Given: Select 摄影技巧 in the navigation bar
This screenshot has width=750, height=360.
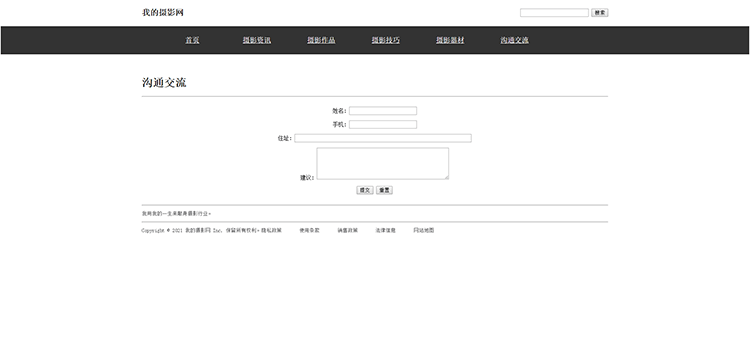Looking at the screenshot, I should (x=386, y=40).
